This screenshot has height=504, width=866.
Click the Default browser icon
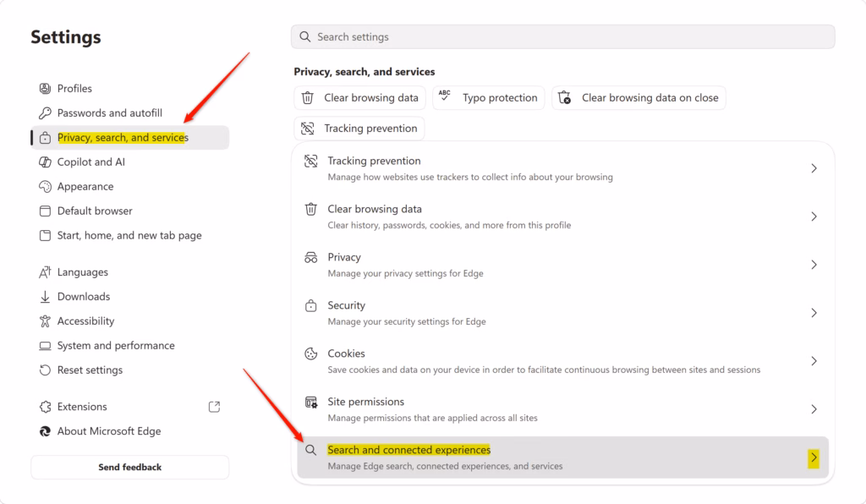pos(45,211)
